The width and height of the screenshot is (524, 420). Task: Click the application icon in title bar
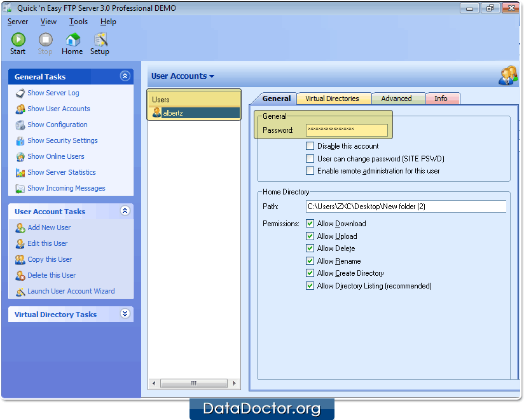8,8
